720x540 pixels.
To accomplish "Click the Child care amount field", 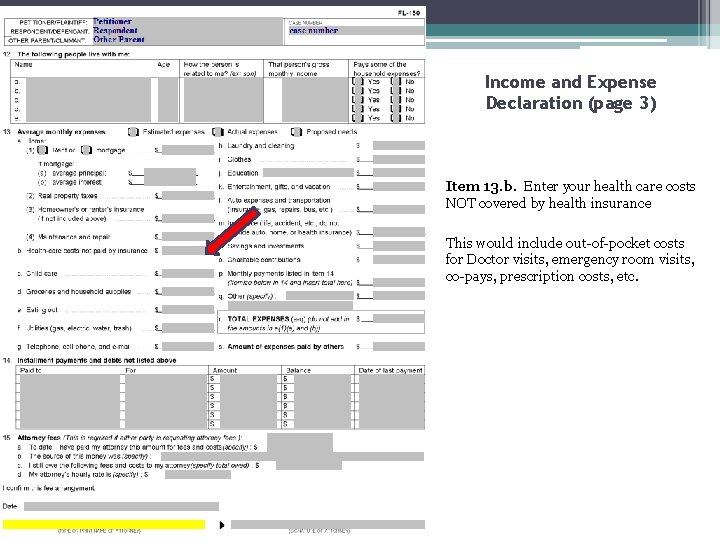I will (x=188, y=273).
